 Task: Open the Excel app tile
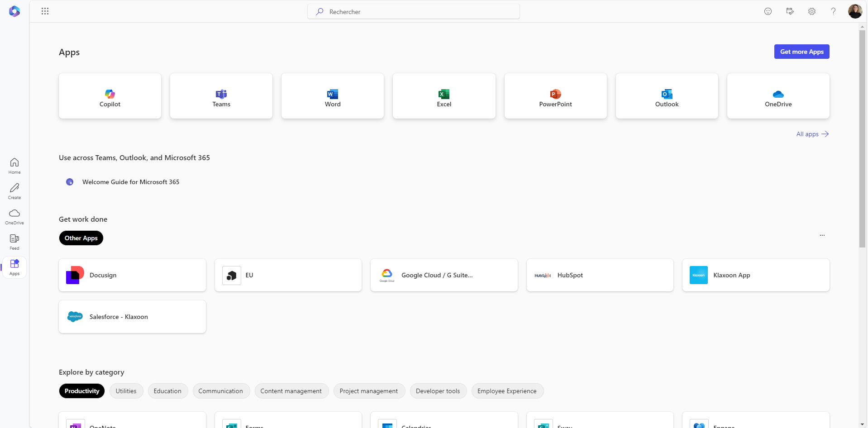click(x=444, y=96)
